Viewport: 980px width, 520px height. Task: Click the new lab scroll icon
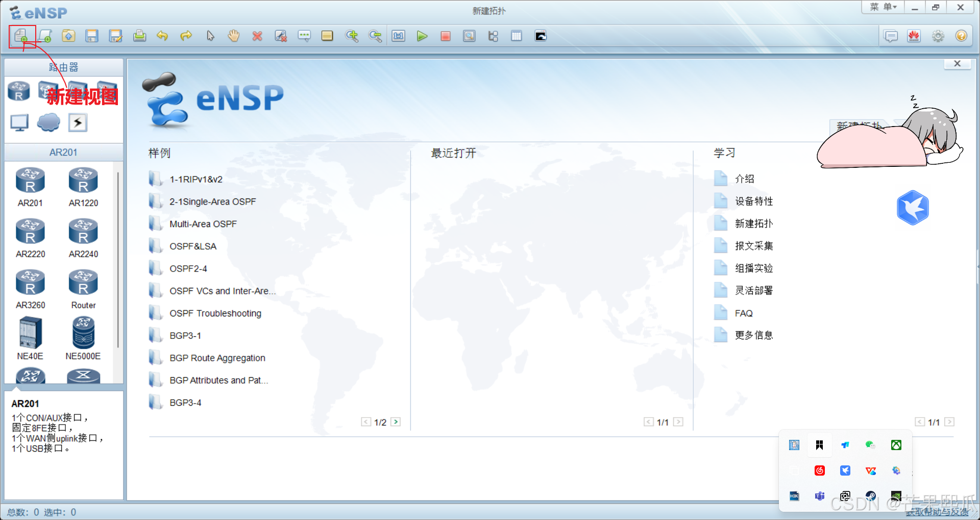(x=45, y=36)
